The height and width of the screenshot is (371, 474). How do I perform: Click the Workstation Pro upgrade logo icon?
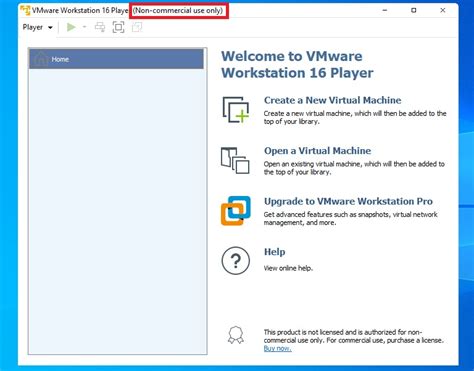235,211
